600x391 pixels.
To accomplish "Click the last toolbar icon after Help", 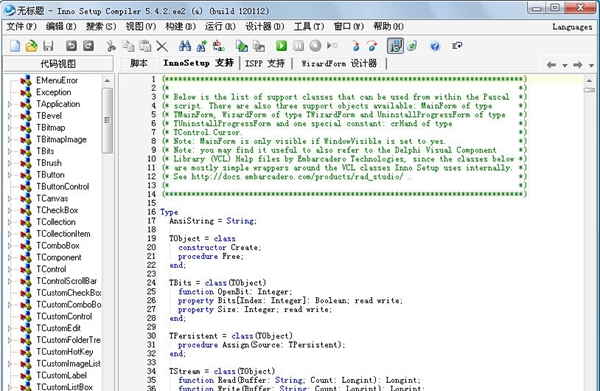I will 457,46.
